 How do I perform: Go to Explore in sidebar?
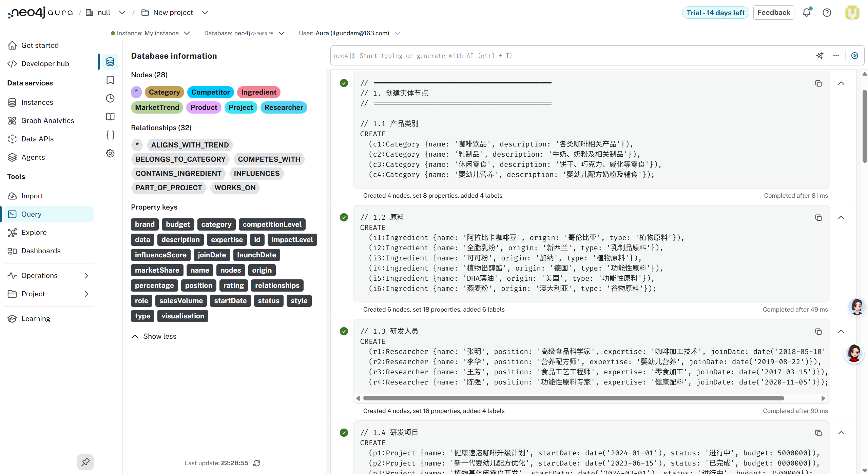tap(34, 233)
